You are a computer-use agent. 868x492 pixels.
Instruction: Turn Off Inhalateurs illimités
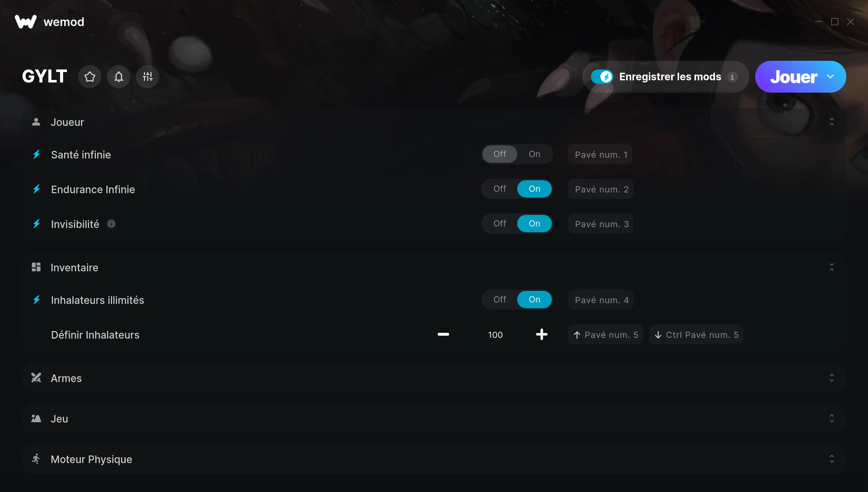[x=500, y=300]
